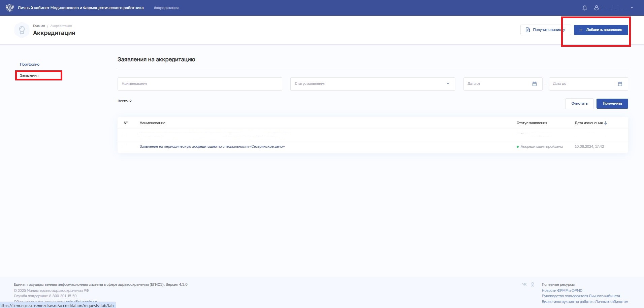Screen dimensions: 644x308
Task: Select 'Заявления' in the sidebar
Action: pos(29,75)
